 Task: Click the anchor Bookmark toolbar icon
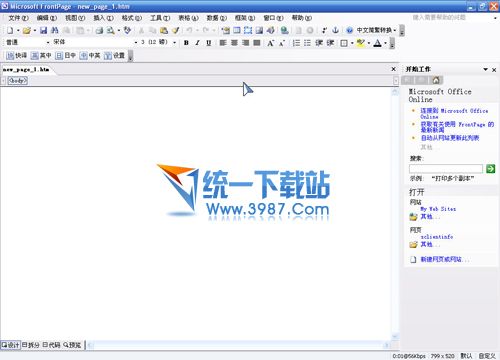coord(336,30)
